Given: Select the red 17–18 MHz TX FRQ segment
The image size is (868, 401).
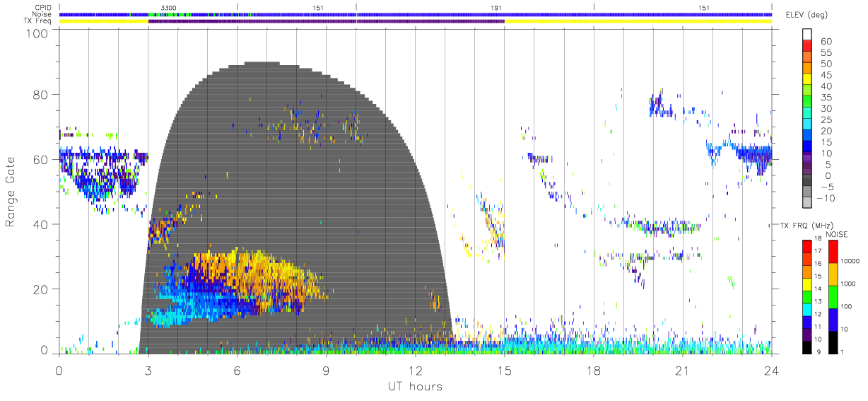Looking at the screenshot, I should 807,246.
